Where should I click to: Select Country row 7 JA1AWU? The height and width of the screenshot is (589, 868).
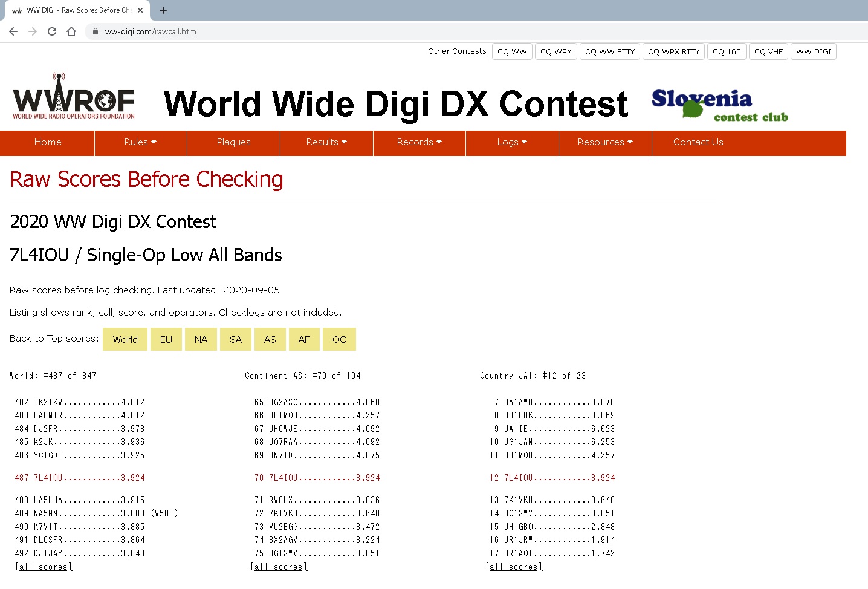point(554,402)
